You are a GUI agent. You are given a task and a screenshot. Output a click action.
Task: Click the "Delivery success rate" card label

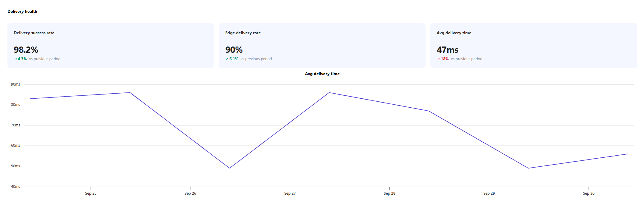tap(34, 33)
